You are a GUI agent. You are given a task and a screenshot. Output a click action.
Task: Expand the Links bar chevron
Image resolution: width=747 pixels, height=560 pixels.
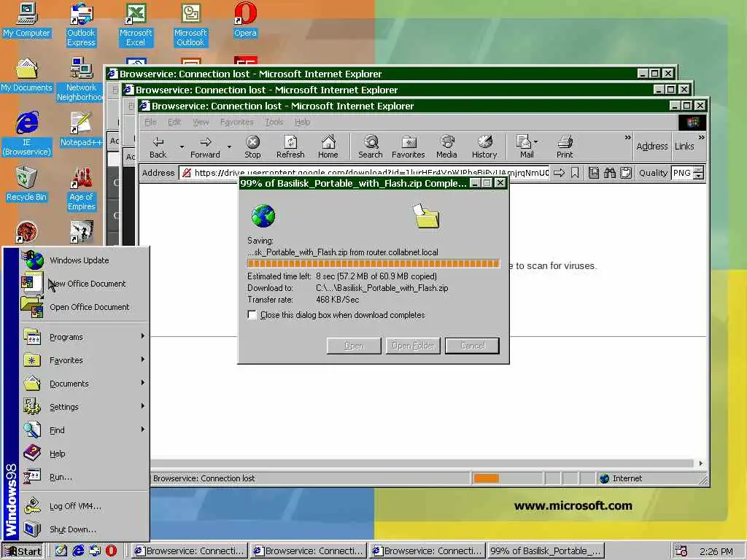[x=701, y=138]
